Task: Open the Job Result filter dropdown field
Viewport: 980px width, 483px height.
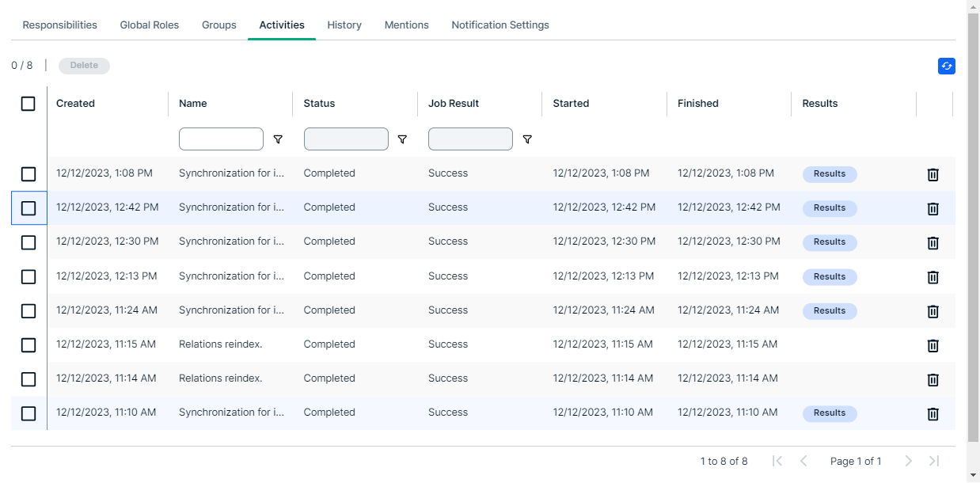Action: pyautogui.click(x=470, y=139)
